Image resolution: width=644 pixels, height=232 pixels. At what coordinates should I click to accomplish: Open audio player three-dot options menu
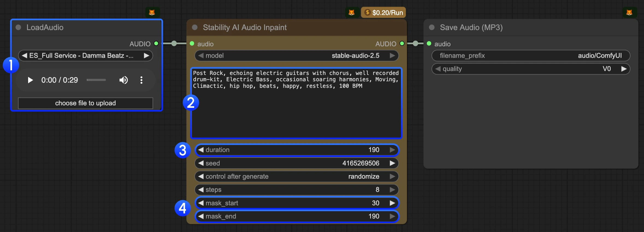pyautogui.click(x=141, y=80)
